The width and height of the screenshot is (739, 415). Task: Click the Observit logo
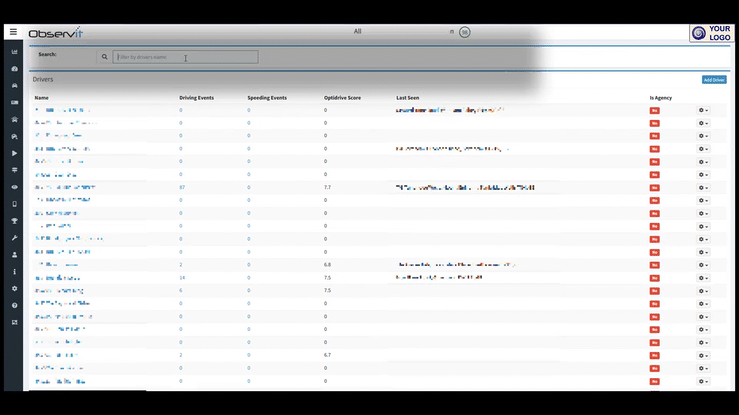click(56, 33)
